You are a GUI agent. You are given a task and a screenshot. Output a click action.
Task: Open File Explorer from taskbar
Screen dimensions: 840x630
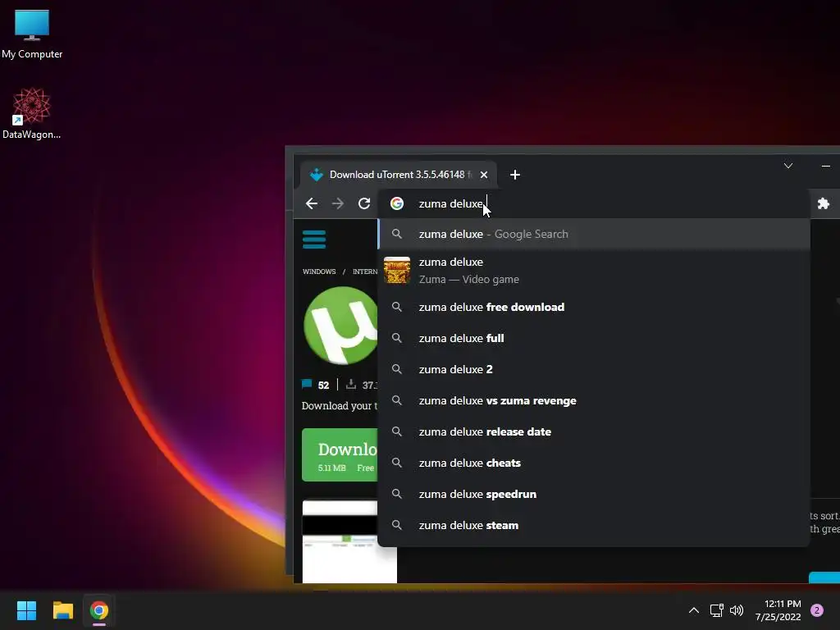(62, 610)
